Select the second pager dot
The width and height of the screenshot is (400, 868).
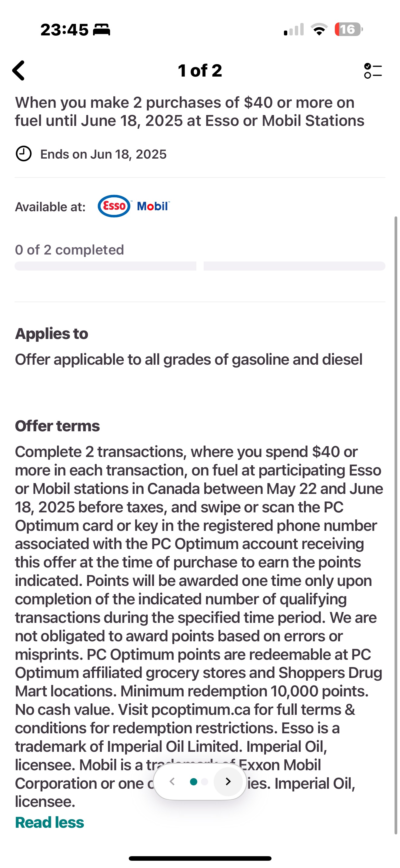204,781
